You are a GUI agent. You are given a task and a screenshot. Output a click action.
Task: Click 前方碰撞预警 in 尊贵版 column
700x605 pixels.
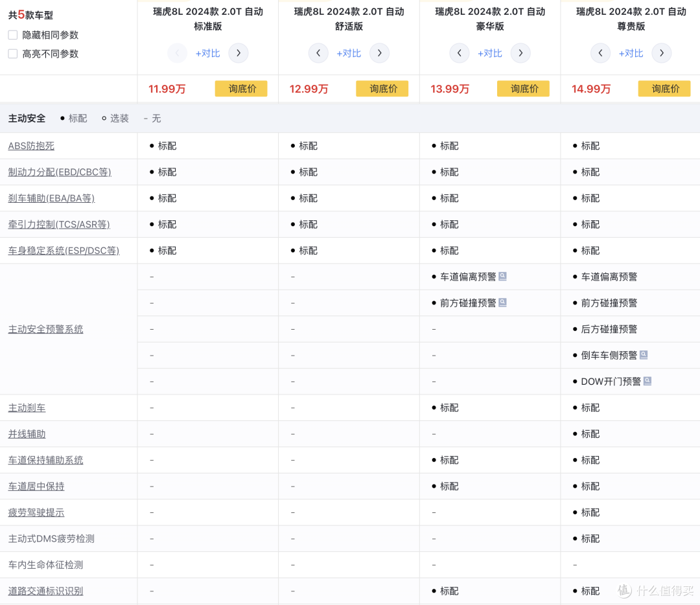[609, 303]
